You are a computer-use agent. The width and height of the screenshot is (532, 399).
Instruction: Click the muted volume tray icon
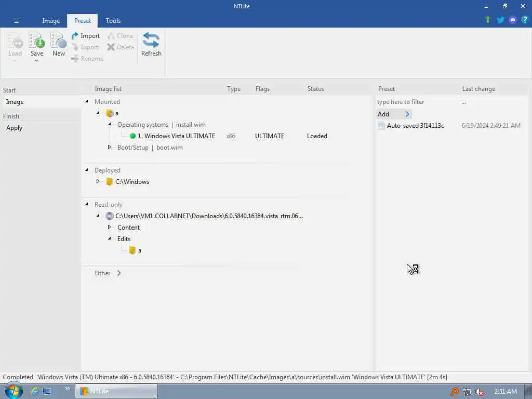(480, 392)
